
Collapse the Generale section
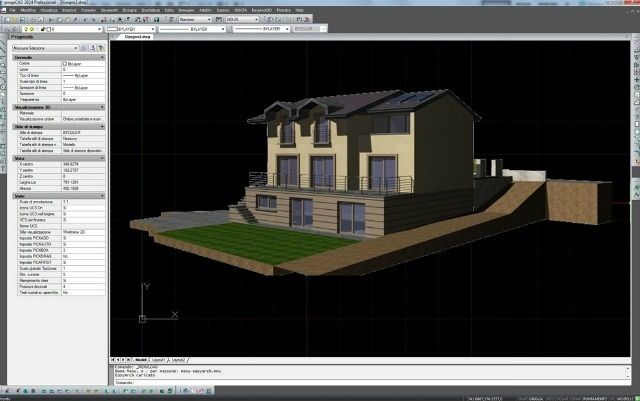(102, 58)
